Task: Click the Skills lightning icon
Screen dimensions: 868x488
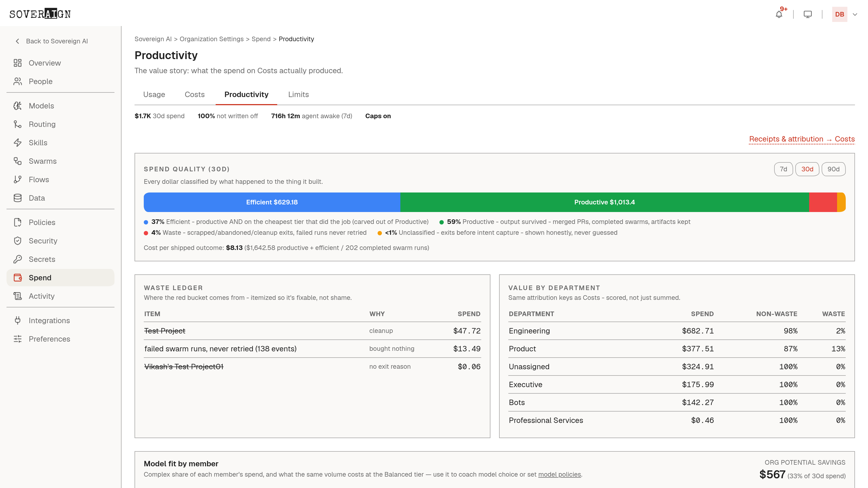Action: (18, 143)
